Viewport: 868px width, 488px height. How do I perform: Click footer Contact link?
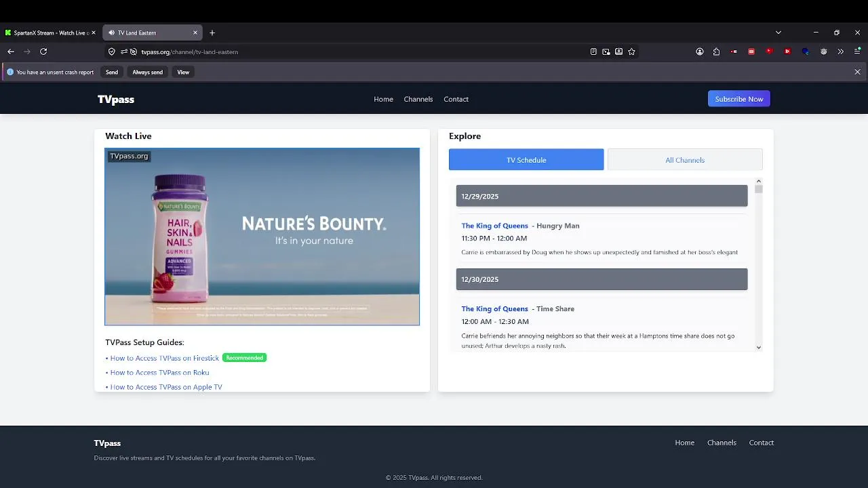click(762, 443)
